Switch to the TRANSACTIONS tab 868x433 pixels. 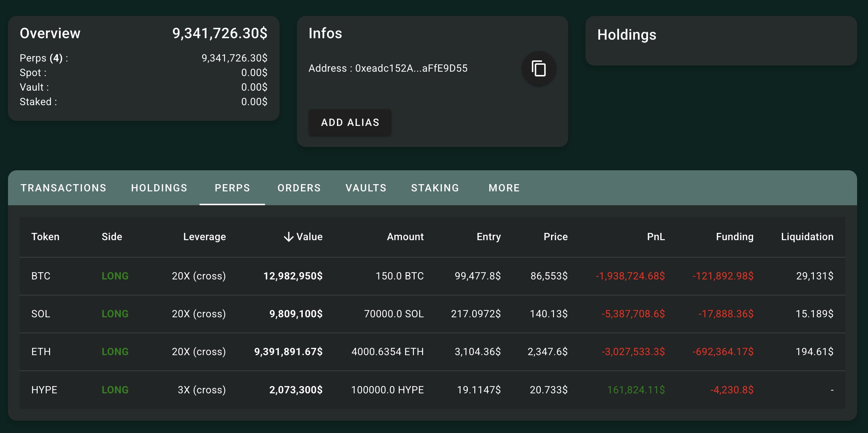(x=63, y=188)
